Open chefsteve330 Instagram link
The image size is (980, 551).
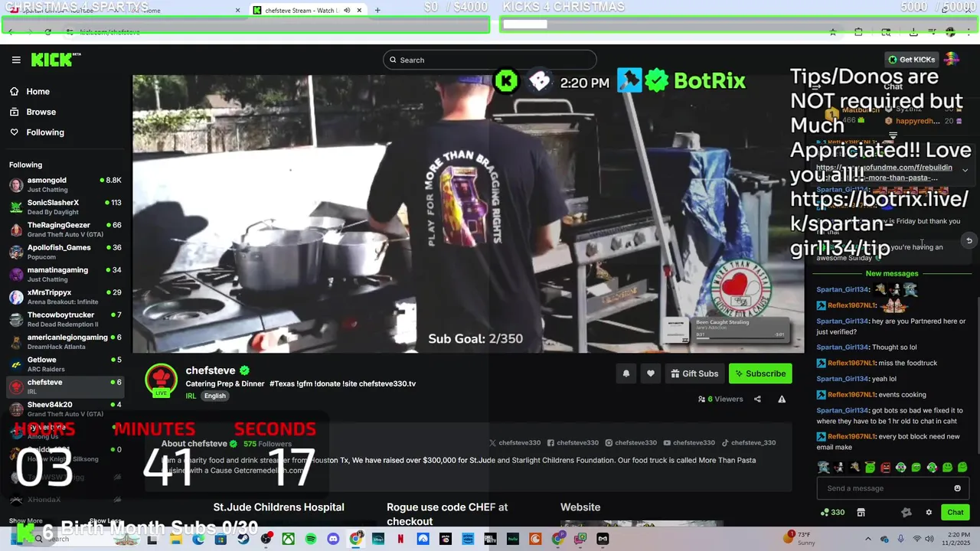tap(631, 442)
